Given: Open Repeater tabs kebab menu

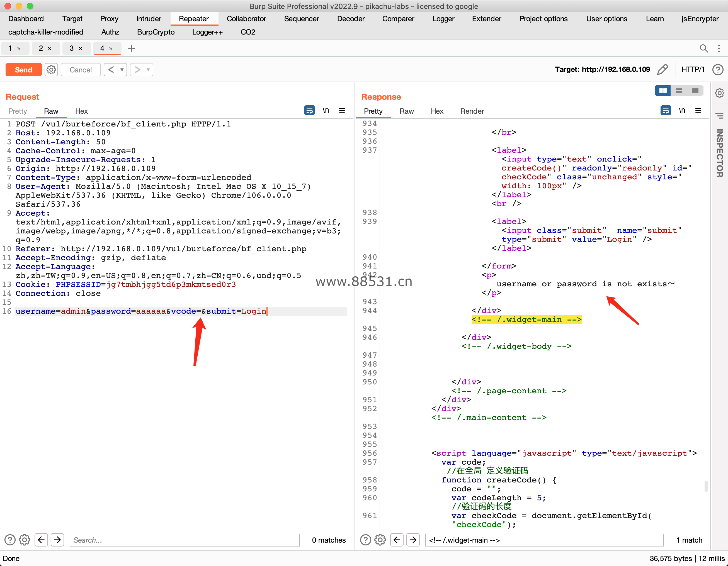Looking at the screenshot, I should tap(719, 48).
